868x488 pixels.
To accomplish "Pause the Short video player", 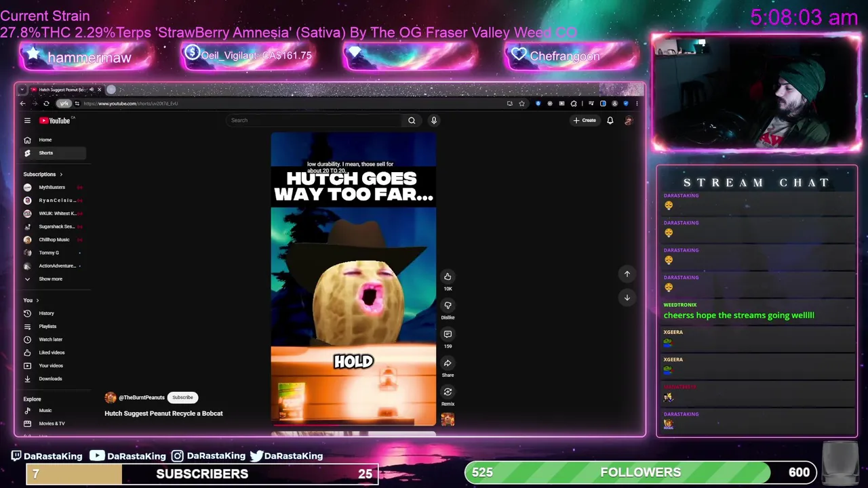I will [353, 279].
